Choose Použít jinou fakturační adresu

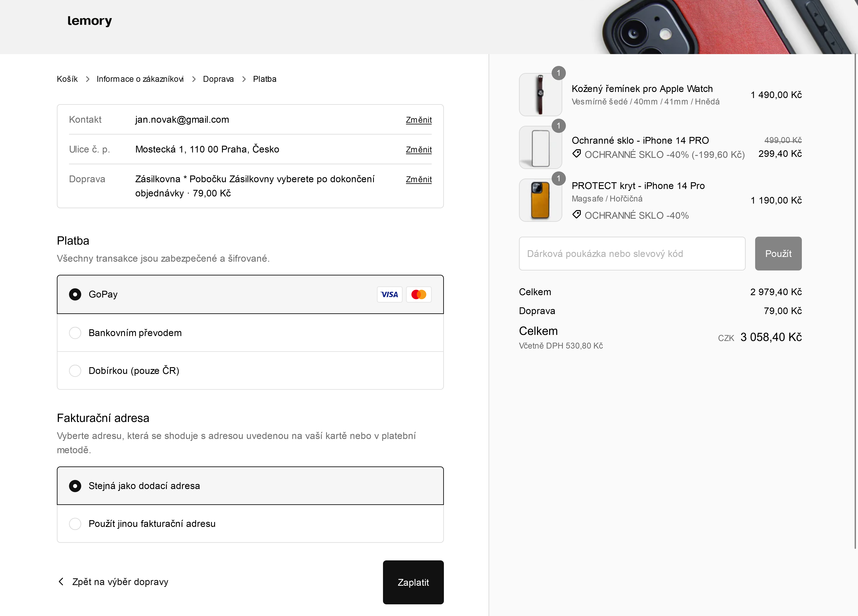(250, 524)
